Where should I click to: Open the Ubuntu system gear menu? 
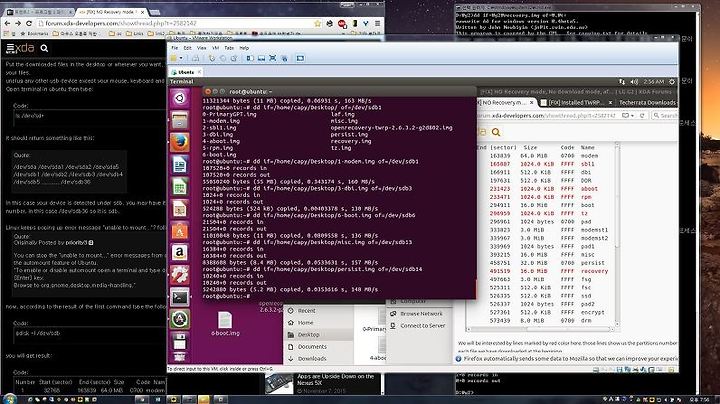(x=672, y=81)
